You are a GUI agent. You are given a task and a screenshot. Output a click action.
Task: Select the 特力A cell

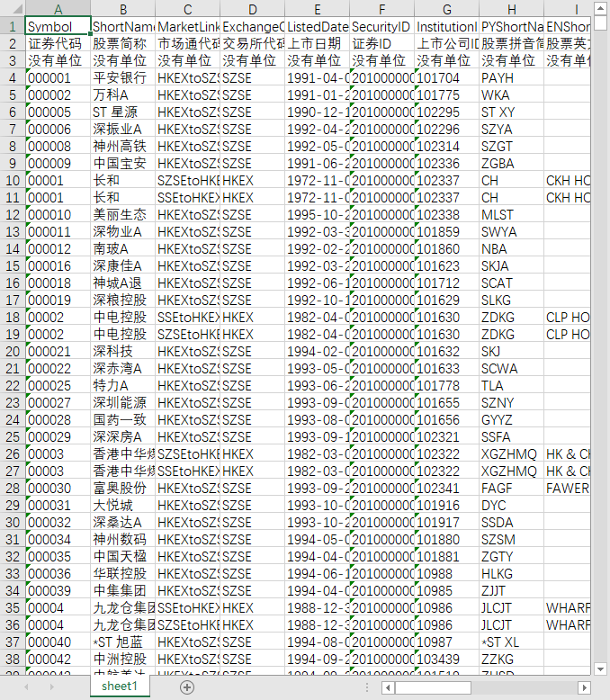click(x=122, y=386)
